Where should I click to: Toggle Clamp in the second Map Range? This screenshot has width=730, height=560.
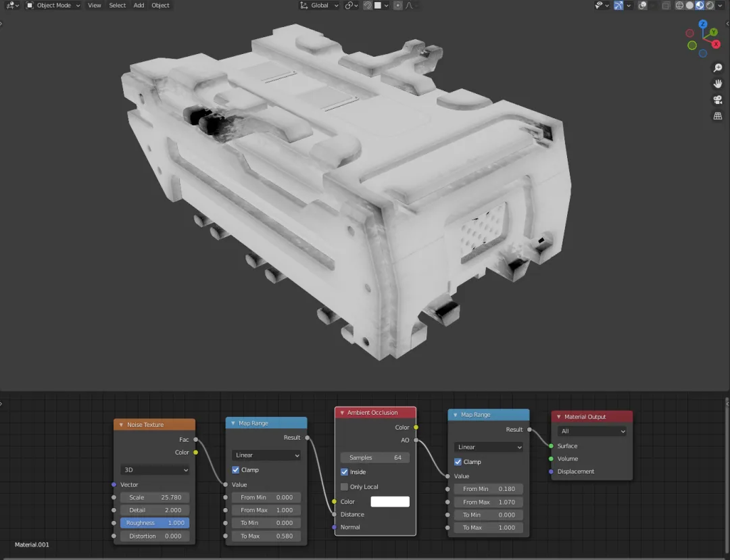pyautogui.click(x=458, y=462)
